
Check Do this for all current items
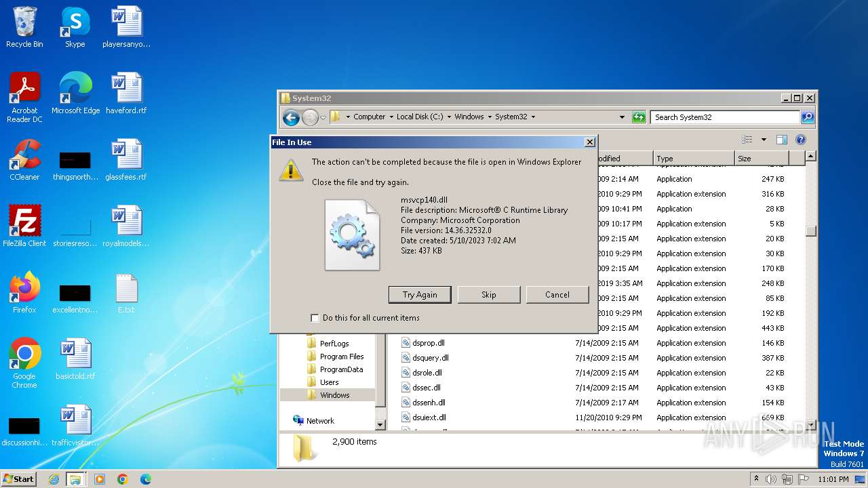coord(315,318)
